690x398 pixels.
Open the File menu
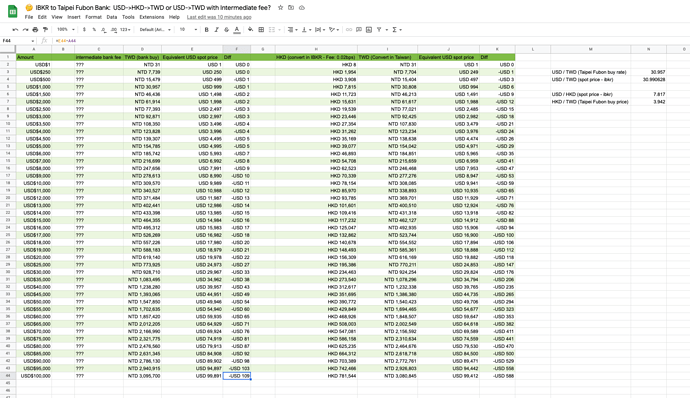pos(29,17)
